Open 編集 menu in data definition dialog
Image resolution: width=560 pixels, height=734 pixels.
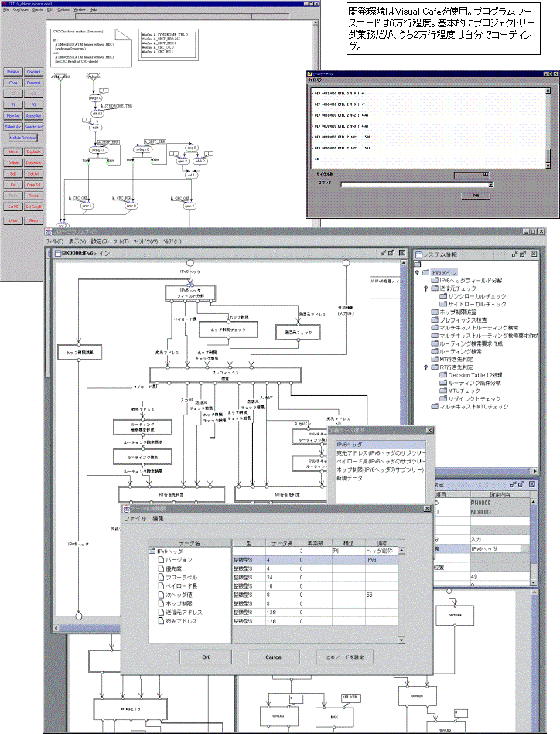point(159,518)
